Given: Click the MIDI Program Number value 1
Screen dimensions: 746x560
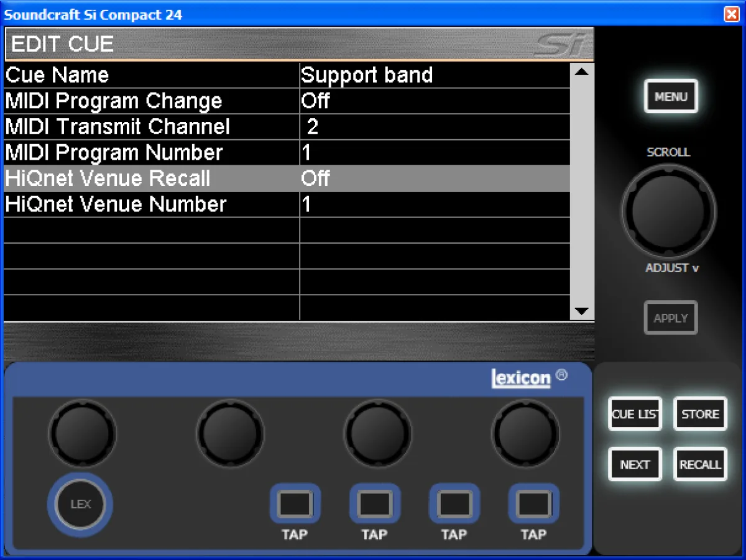Looking at the screenshot, I should coord(306,153).
